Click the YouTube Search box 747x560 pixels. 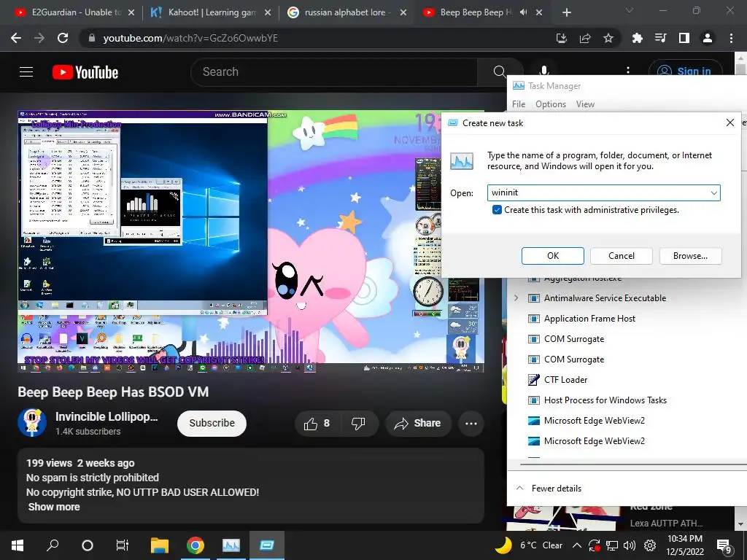tap(333, 72)
